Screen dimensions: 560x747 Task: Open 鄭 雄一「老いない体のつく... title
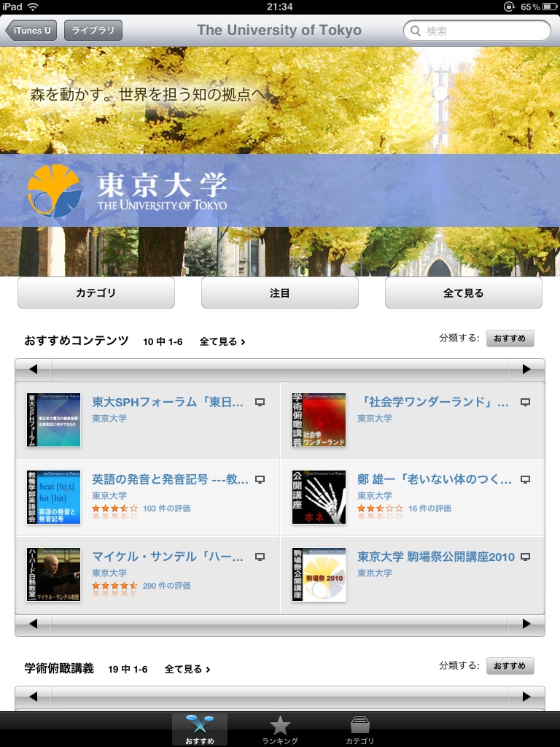coord(435,479)
